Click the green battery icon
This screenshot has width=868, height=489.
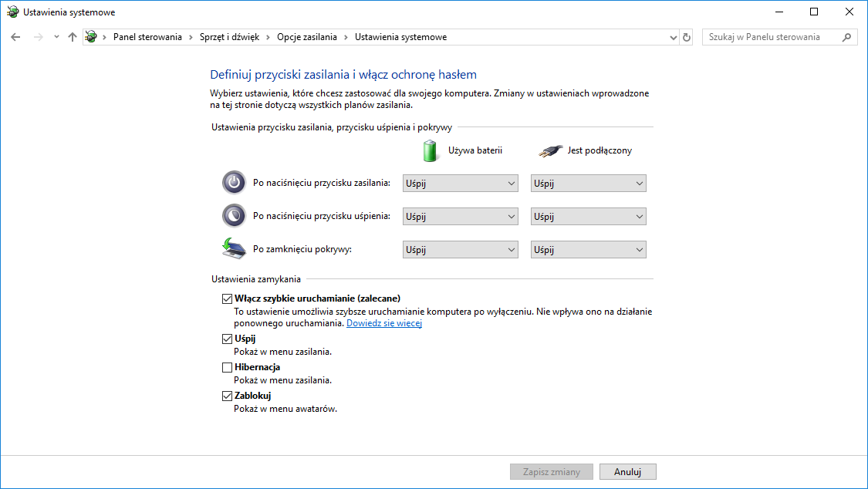[431, 150]
